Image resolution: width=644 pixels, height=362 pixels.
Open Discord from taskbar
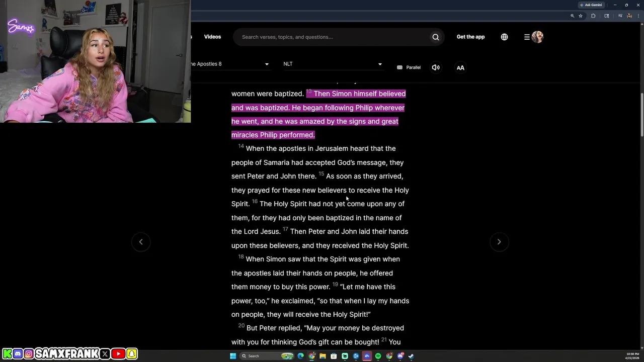pyautogui.click(x=400, y=356)
